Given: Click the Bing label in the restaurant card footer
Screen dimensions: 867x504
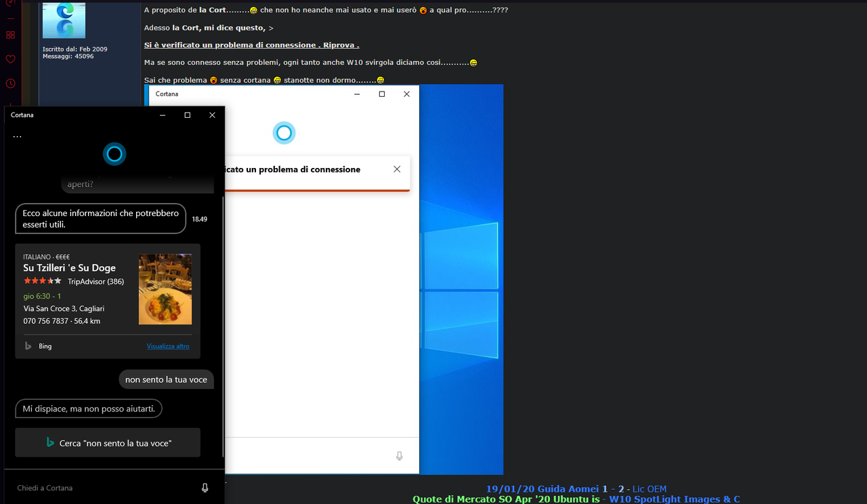Looking at the screenshot, I should [45, 346].
